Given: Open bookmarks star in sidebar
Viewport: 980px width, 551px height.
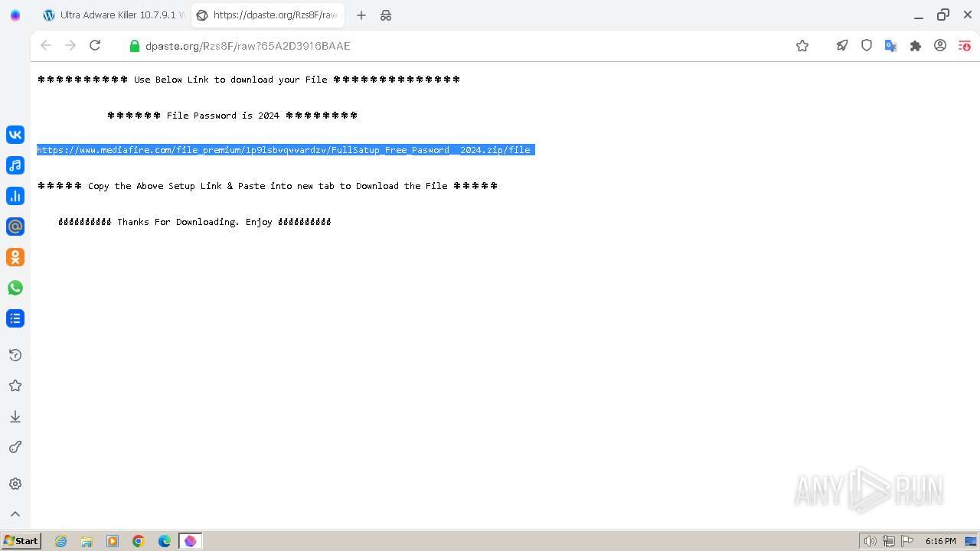Looking at the screenshot, I should (x=15, y=386).
